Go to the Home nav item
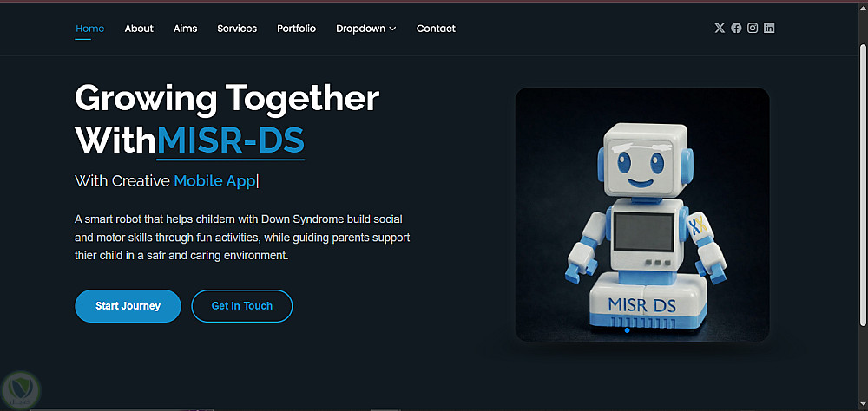Image resolution: width=868 pixels, height=411 pixels. tap(89, 29)
